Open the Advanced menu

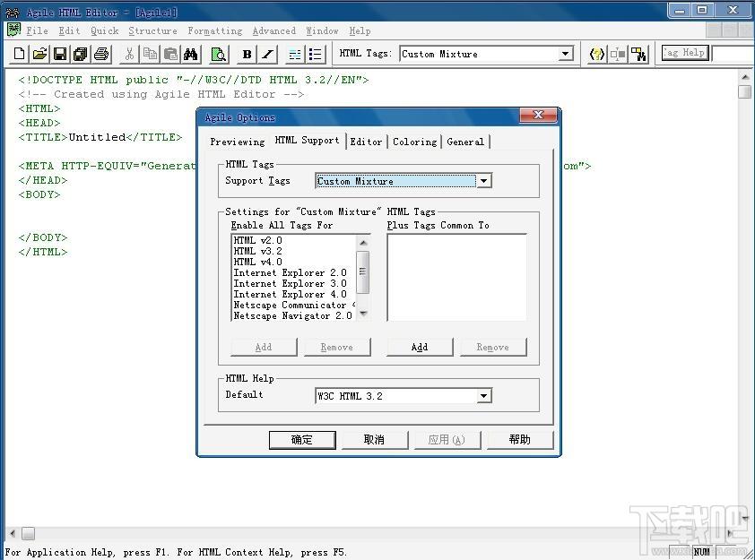(x=274, y=30)
